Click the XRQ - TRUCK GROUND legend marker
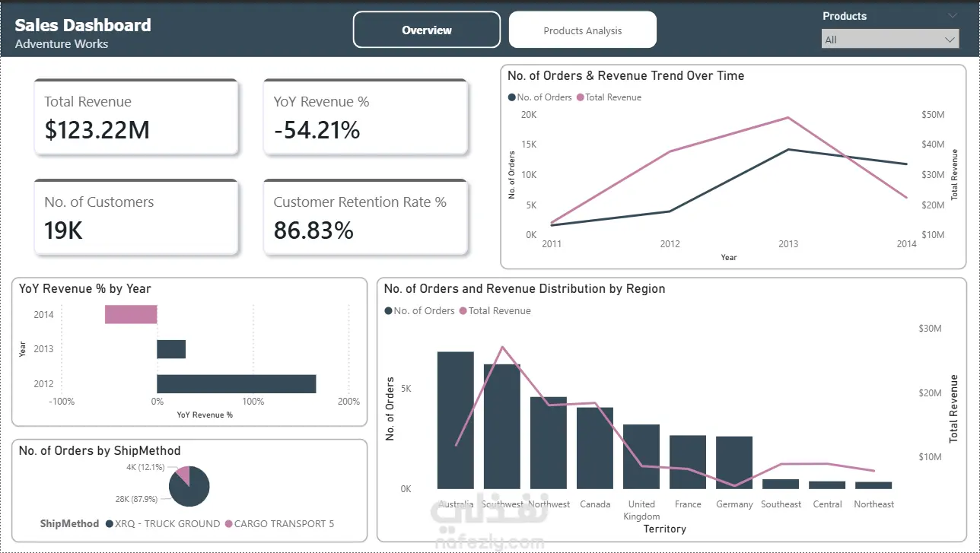 tap(110, 524)
